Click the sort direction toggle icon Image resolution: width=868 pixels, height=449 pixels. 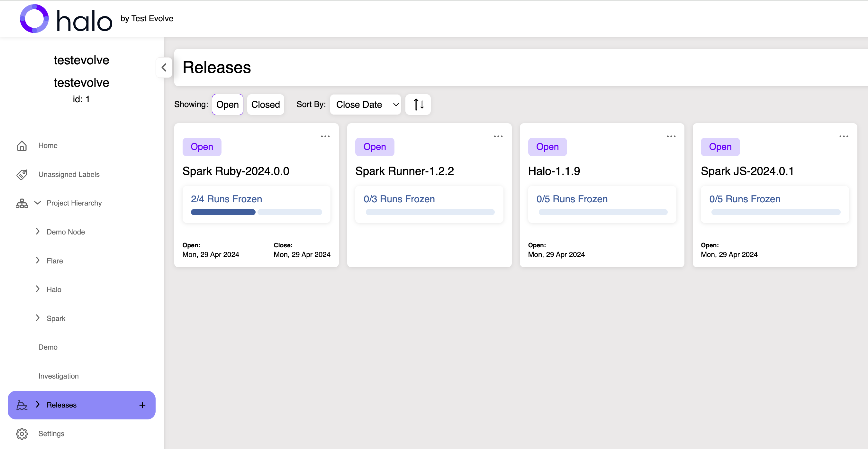click(x=418, y=104)
